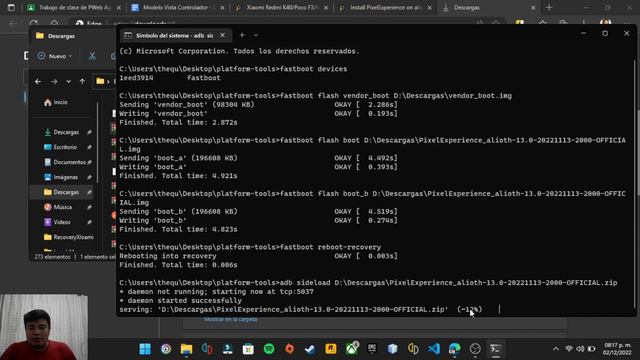
Task: Click the File Explorer 'Descargas' window title tab
Action: (x=61, y=36)
